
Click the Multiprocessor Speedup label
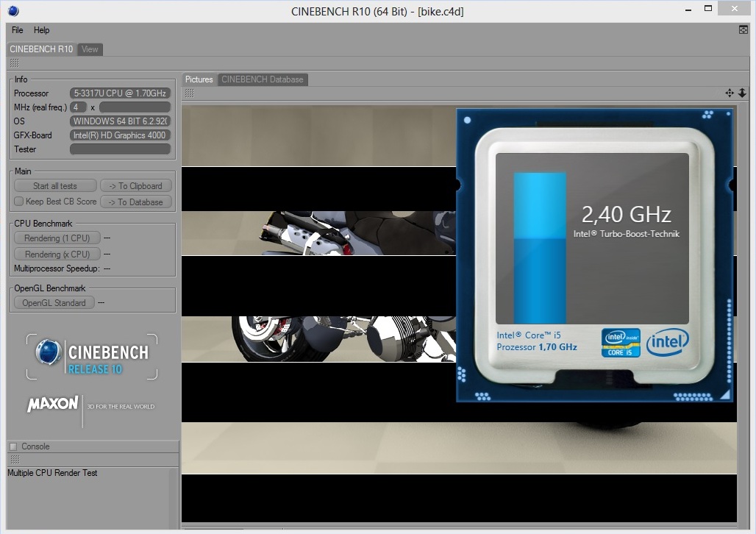[x=57, y=268]
